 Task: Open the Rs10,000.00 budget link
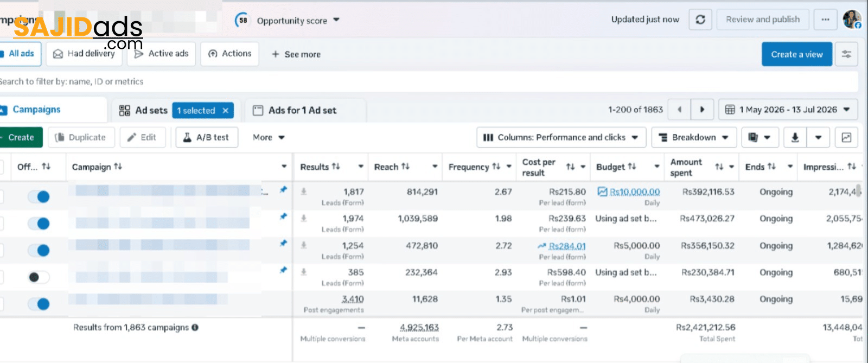[x=635, y=192]
